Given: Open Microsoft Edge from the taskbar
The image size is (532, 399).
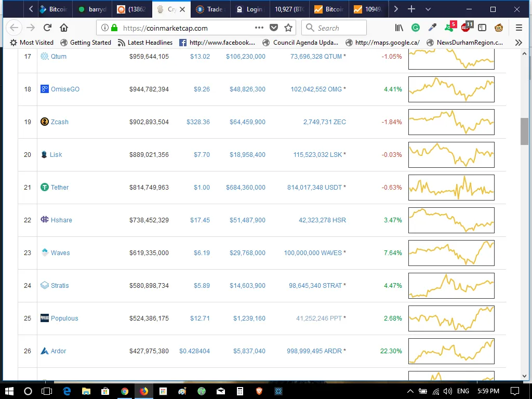Looking at the screenshot, I should 66,391.
